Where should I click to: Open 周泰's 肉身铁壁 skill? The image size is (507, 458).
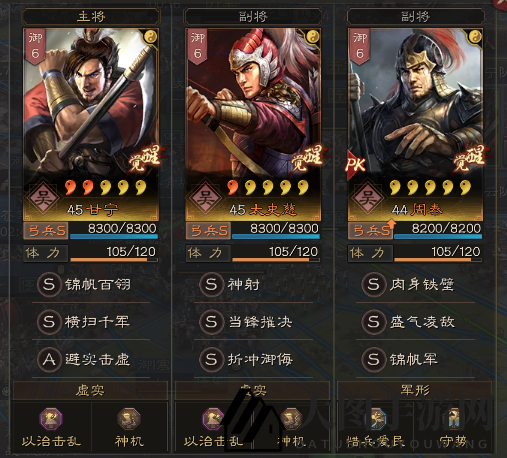tap(408, 285)
